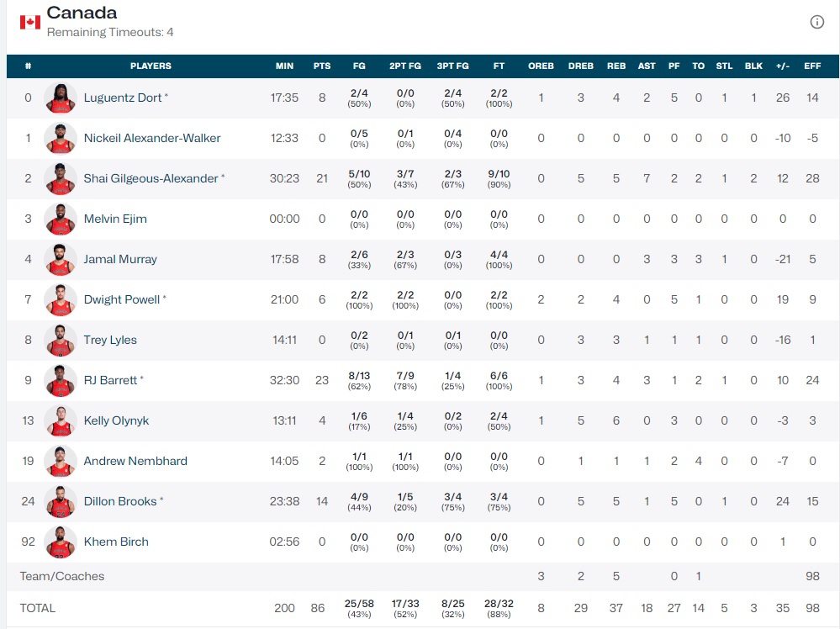
Task: Click the 3PT FG column header
Action: (452, 66)
